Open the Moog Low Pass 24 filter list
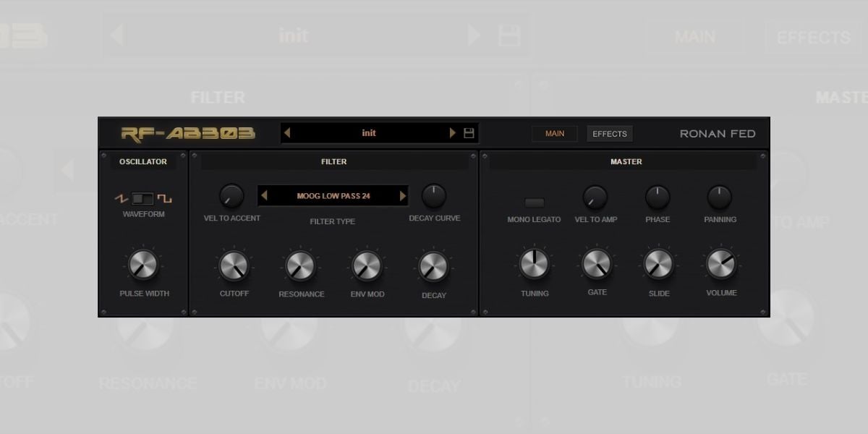The height and width of the screenshot is (434, 868). (333, 196)
